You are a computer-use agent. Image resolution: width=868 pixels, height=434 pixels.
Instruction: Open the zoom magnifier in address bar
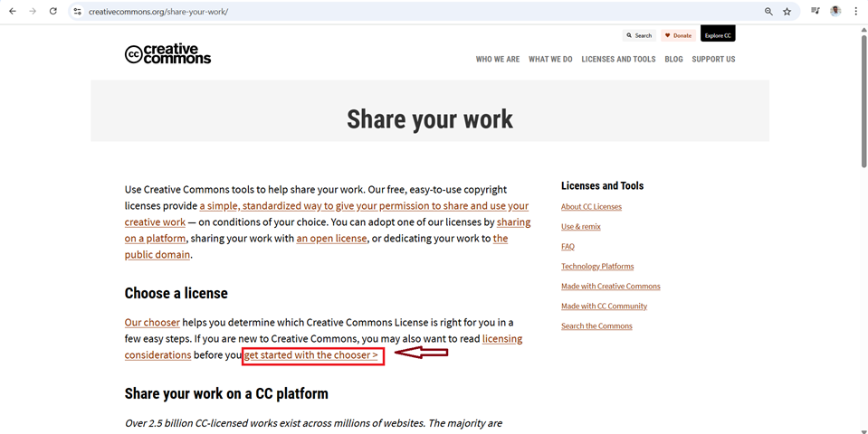tap(768, 11)
